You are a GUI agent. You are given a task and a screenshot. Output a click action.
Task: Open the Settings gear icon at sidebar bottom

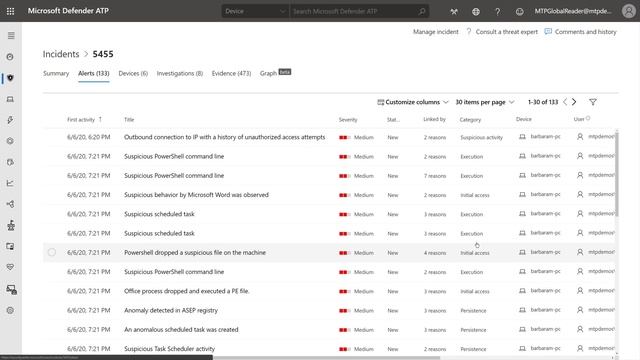tap(10, 311)
